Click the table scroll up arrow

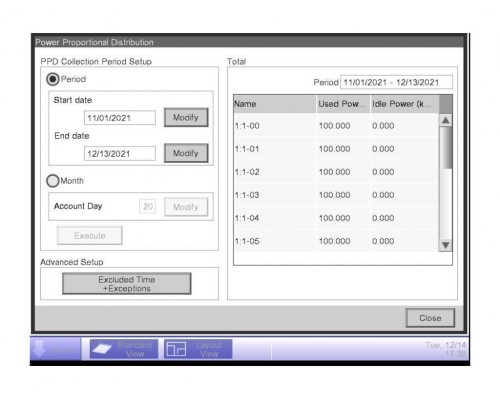(x=446, y=120)
